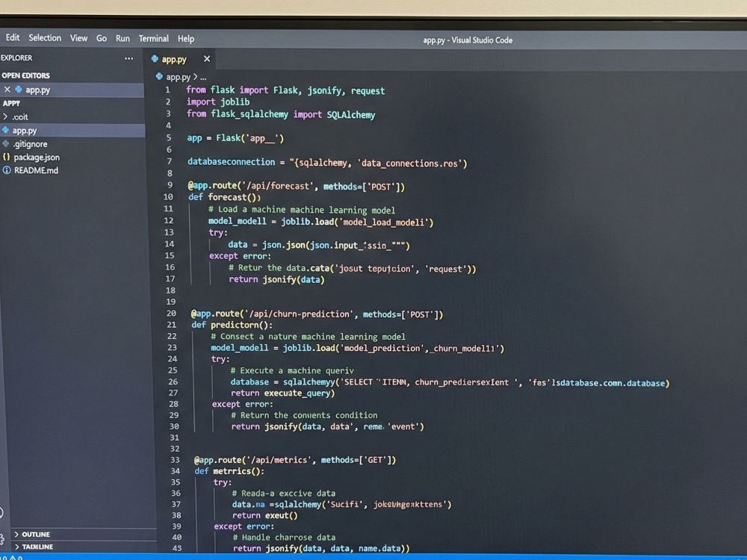The width and height of the screenshot is (747, 560).
Task: Click 'import joblib' on line 2
Action: [218, 102]
